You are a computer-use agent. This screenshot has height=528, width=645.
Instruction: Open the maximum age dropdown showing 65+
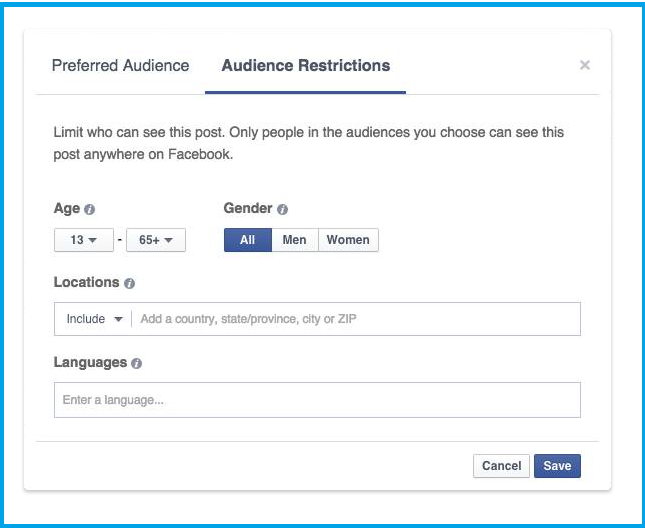coord(156,240)
